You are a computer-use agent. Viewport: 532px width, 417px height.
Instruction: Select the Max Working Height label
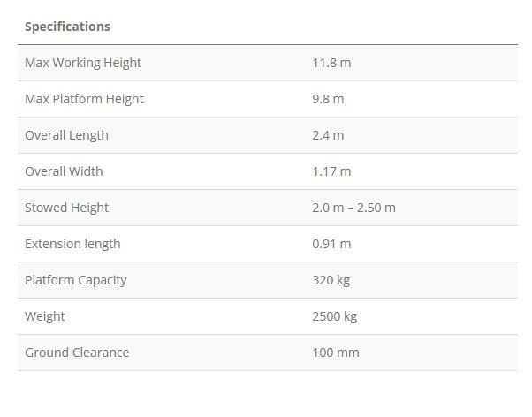click(x=83, y=63)
